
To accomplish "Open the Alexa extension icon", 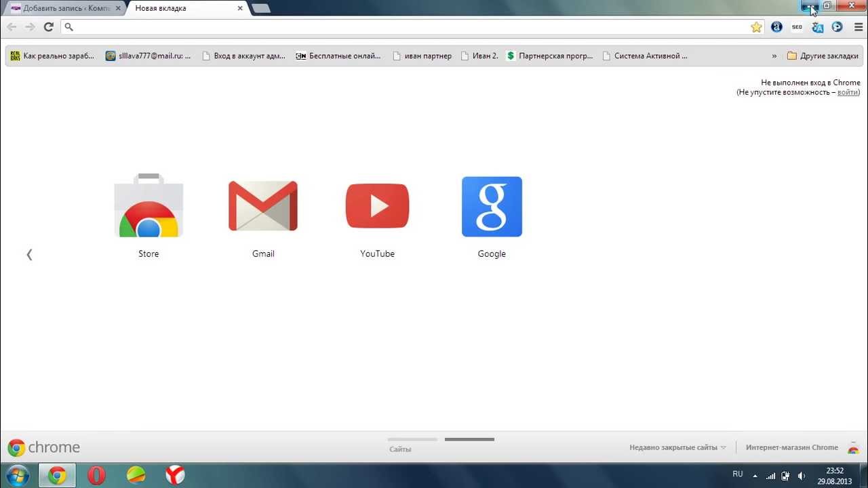I will coord(777,27).
